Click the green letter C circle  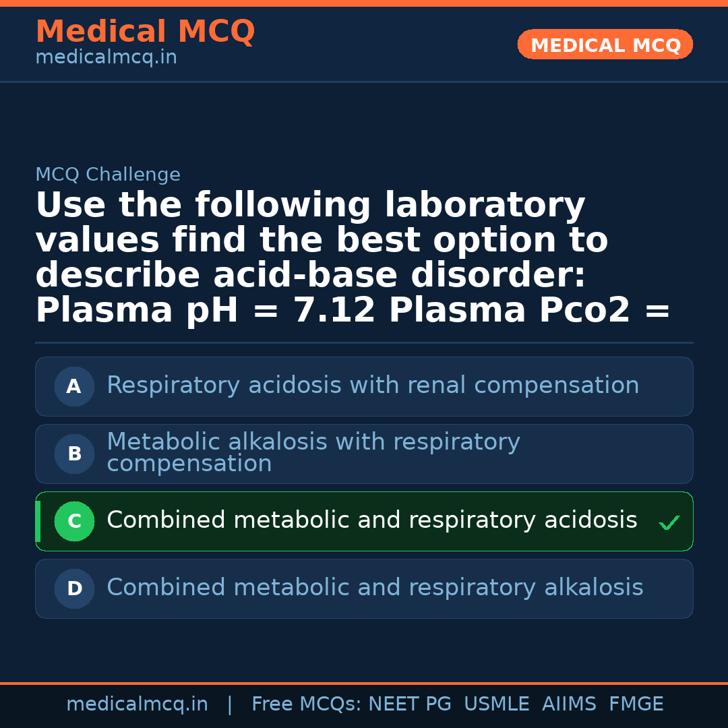point(74,522)
